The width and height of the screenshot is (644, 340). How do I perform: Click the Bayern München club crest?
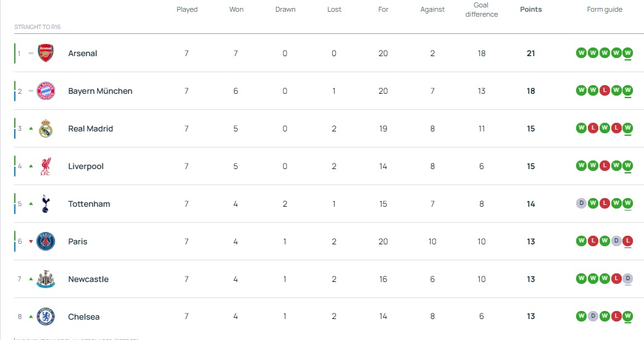tap(46, 91)
